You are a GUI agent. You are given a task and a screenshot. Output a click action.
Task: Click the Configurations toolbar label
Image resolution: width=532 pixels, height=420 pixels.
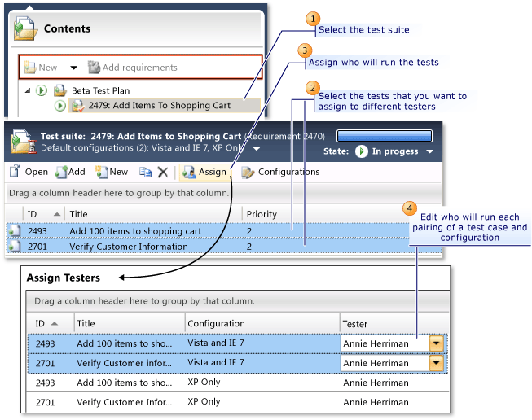288,172
